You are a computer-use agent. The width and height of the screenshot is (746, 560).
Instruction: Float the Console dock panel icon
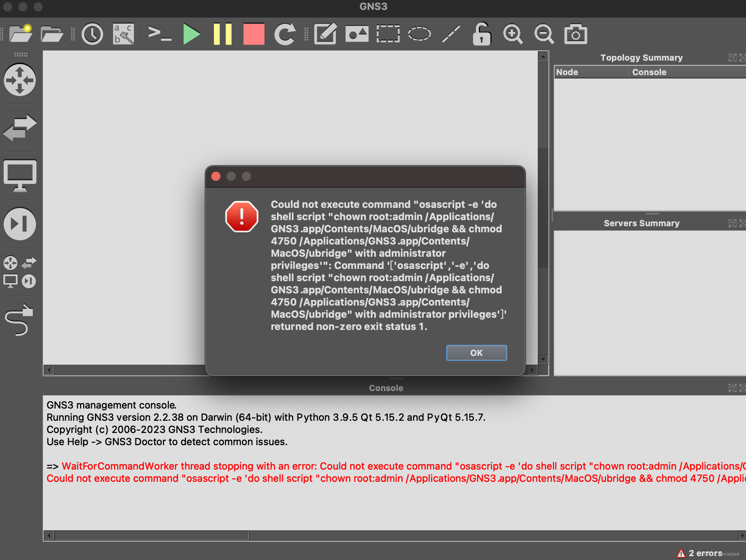pyautogui.click(x=732, y=388)
